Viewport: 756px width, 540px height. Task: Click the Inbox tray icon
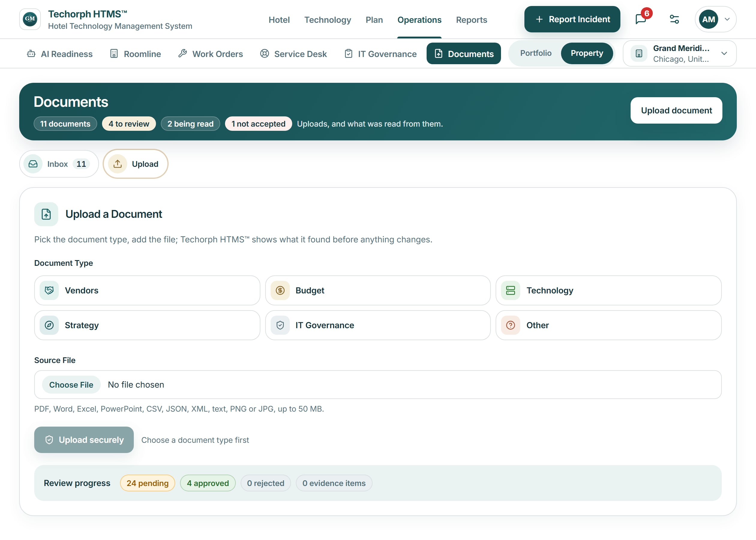33,164
